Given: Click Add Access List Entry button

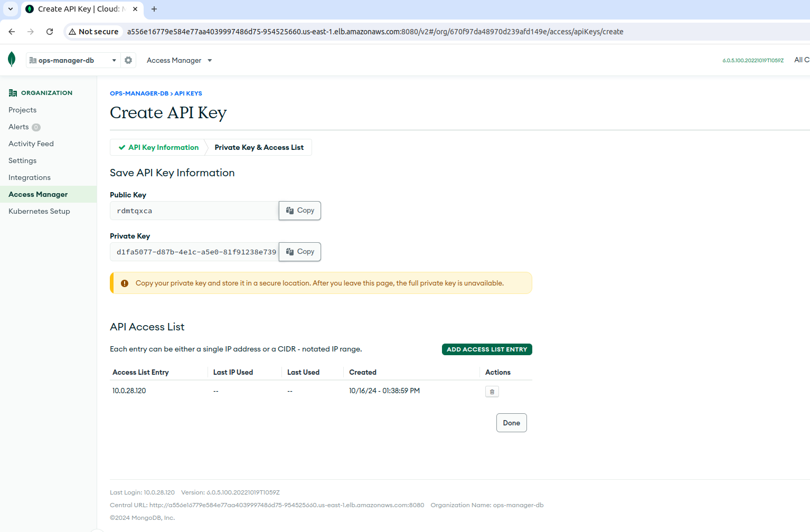Looking at the screenshot, I should tap(487, 349).
